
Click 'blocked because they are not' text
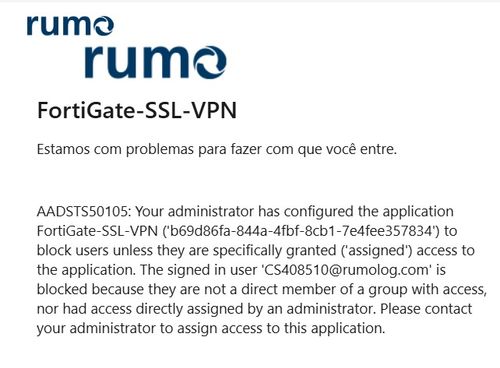pyautogui.click(x=131, y=289)
